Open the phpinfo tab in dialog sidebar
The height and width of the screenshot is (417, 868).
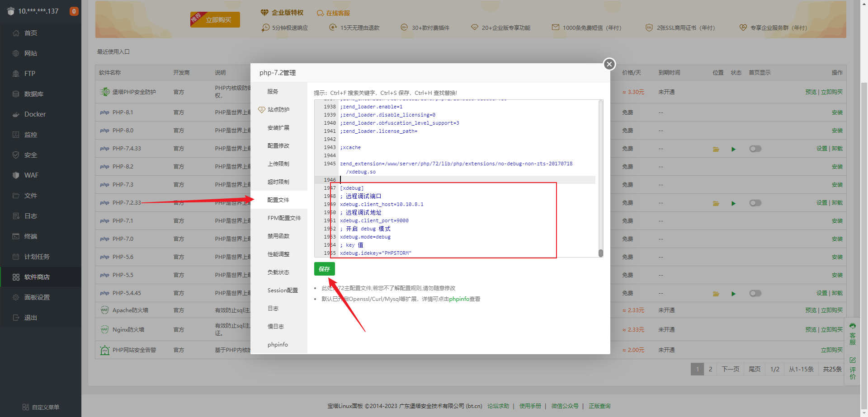click(x=279, y=344)
